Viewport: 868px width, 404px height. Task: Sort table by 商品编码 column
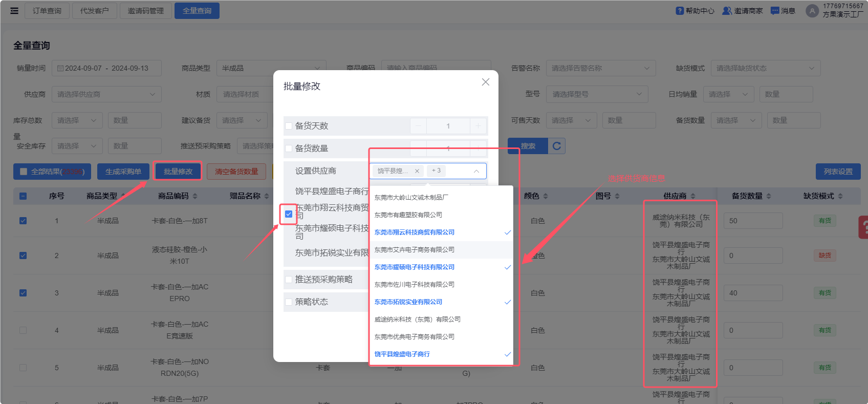point(195,196)
